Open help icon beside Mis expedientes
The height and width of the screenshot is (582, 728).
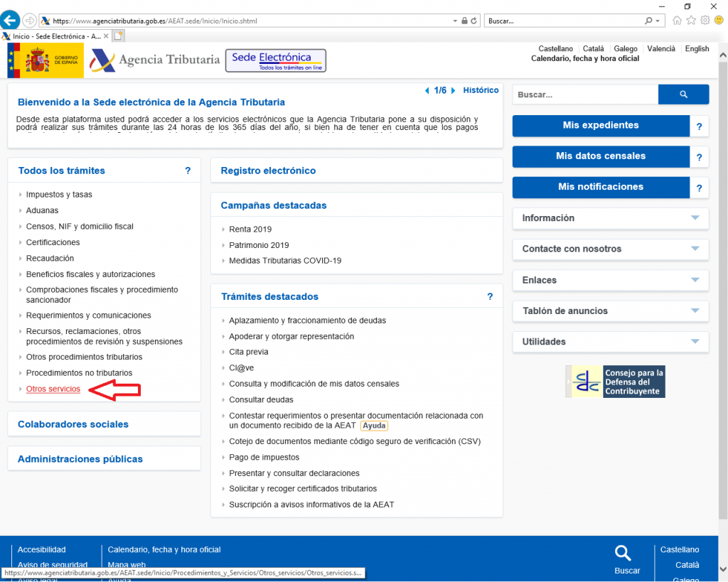[699, 126]
